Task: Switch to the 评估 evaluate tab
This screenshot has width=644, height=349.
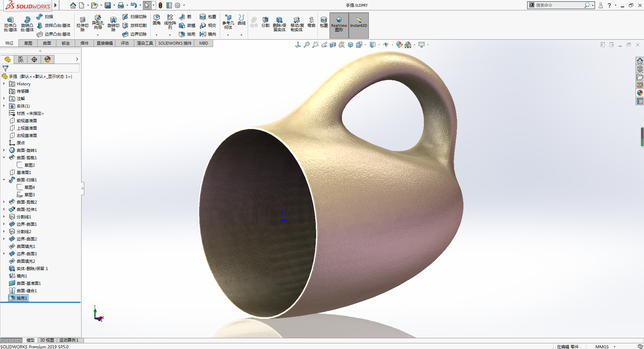Action: tap(125, 43)
